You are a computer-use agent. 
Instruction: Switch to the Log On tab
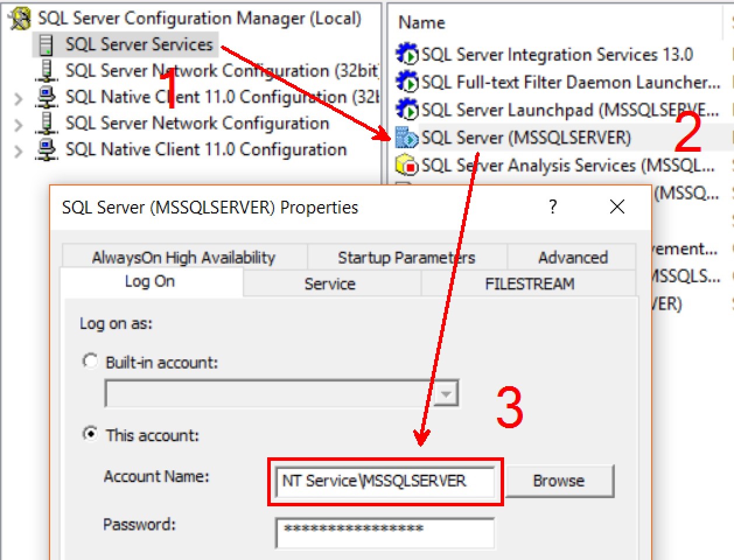151,282
